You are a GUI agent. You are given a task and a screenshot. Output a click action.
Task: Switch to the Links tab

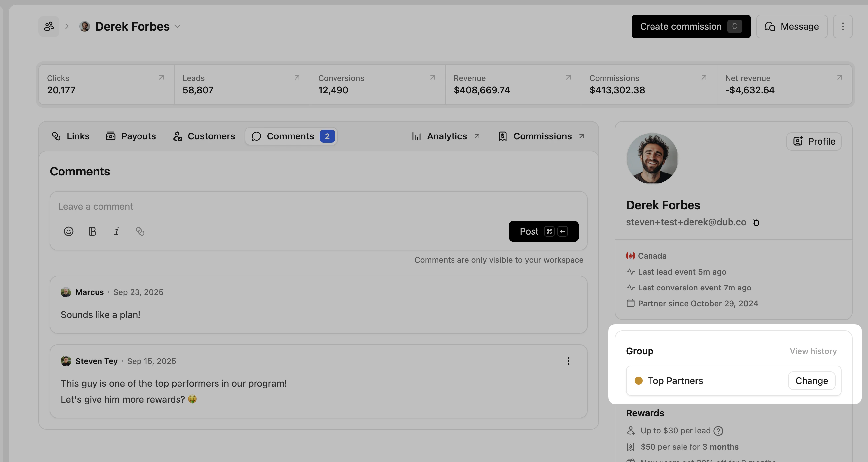[x=71, y=136]
